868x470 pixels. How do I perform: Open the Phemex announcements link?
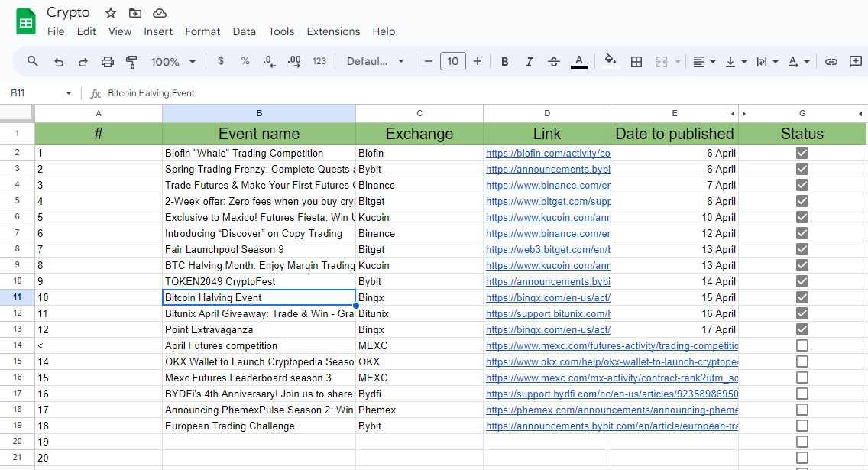click(x=612, y=410)
